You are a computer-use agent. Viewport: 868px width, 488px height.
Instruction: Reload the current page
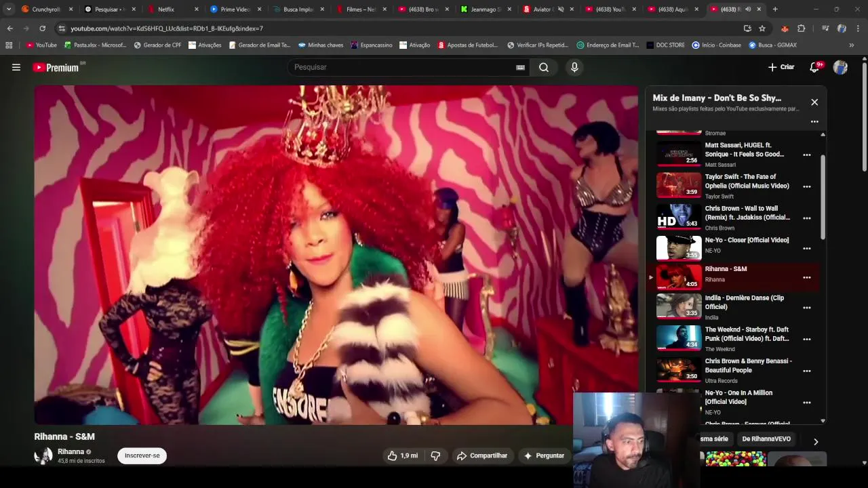42,28
